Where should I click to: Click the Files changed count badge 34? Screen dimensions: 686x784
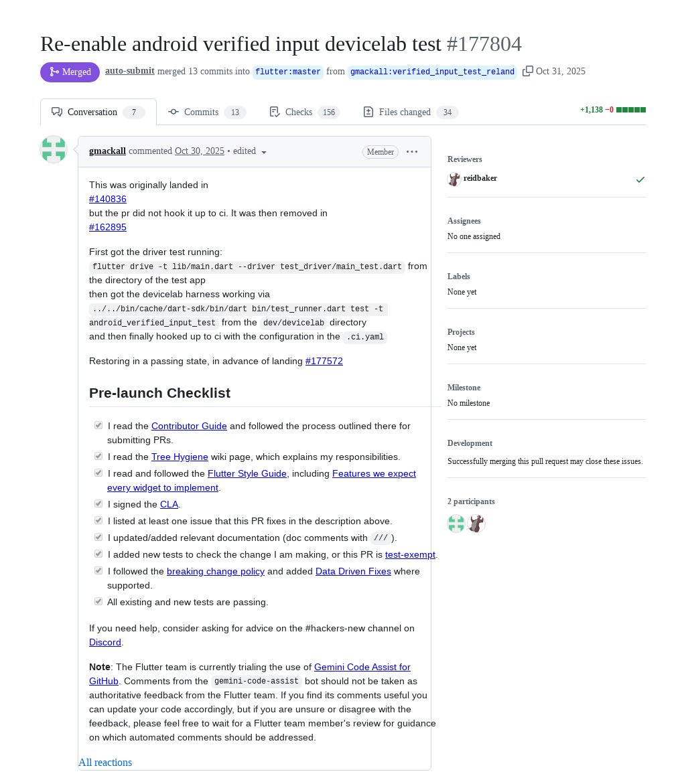448,112
